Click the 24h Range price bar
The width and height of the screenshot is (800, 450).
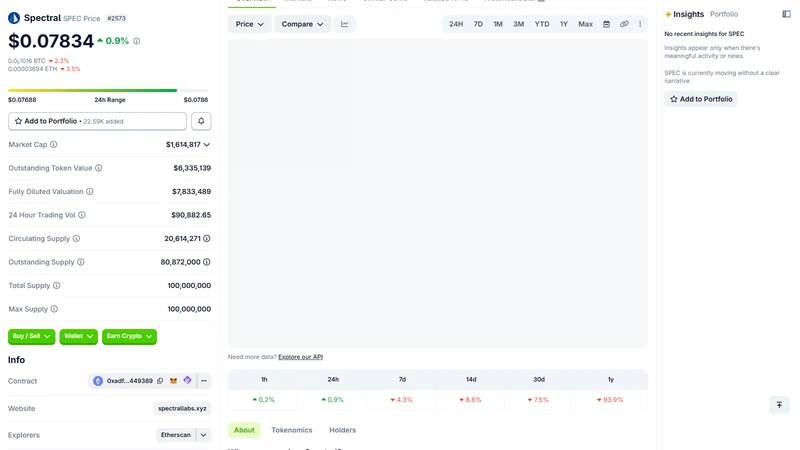(x=108, y=90)
